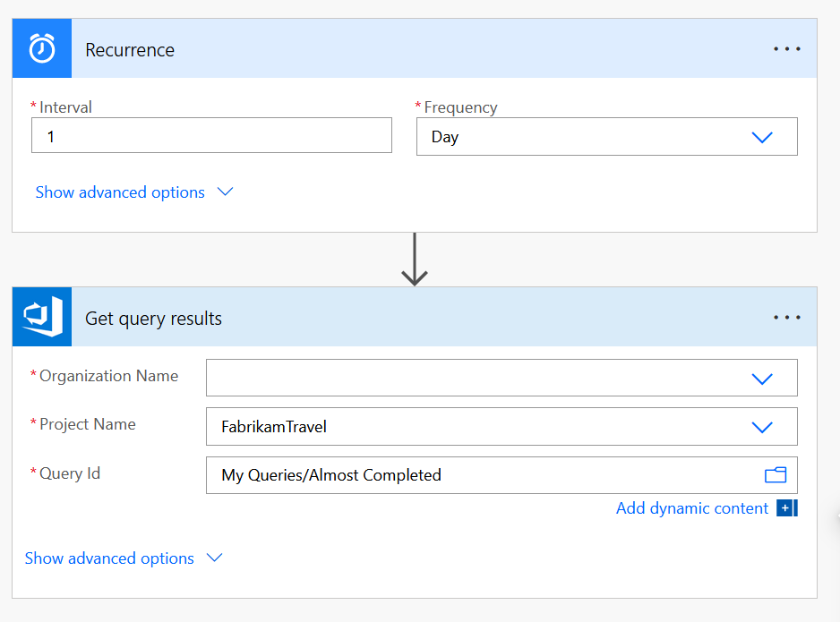Click Show advanced options under Recurrence
This screenshot has height=622, width=840.
(x=120, y=192)
